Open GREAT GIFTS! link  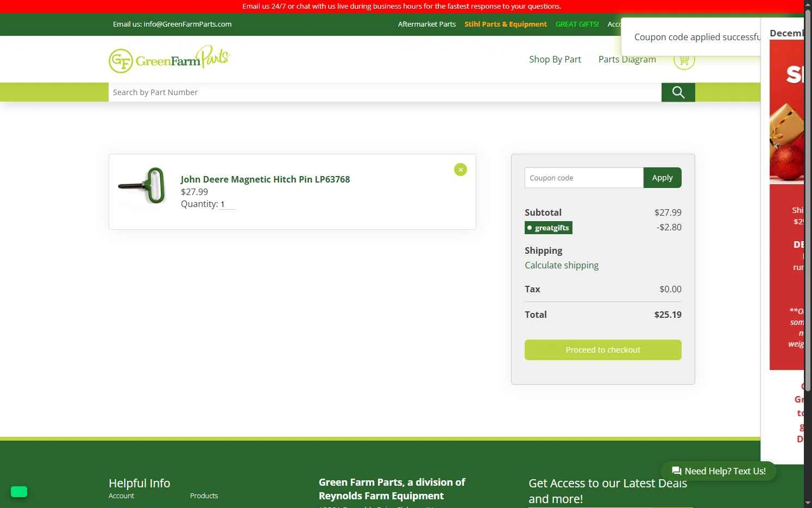pos(577,24)
